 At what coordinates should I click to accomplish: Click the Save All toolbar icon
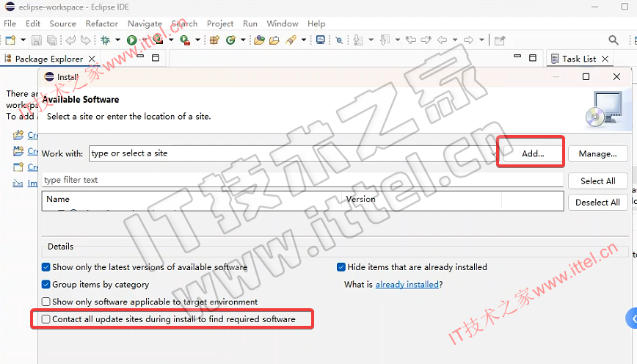click(52, 40)
